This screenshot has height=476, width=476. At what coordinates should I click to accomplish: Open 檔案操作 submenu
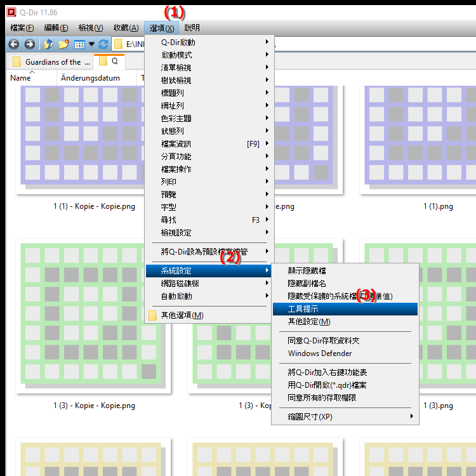[209, 169]
